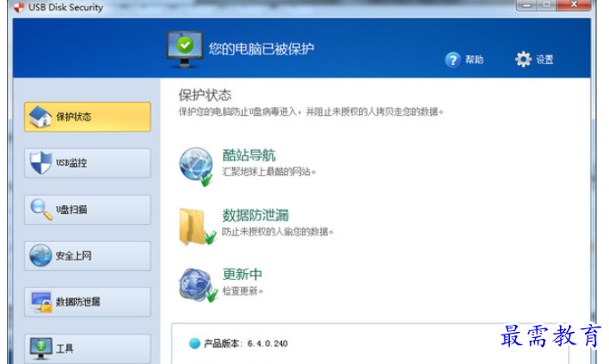
Task: Click the monitor icon beside 工具
Action: [x=41, y=349]
